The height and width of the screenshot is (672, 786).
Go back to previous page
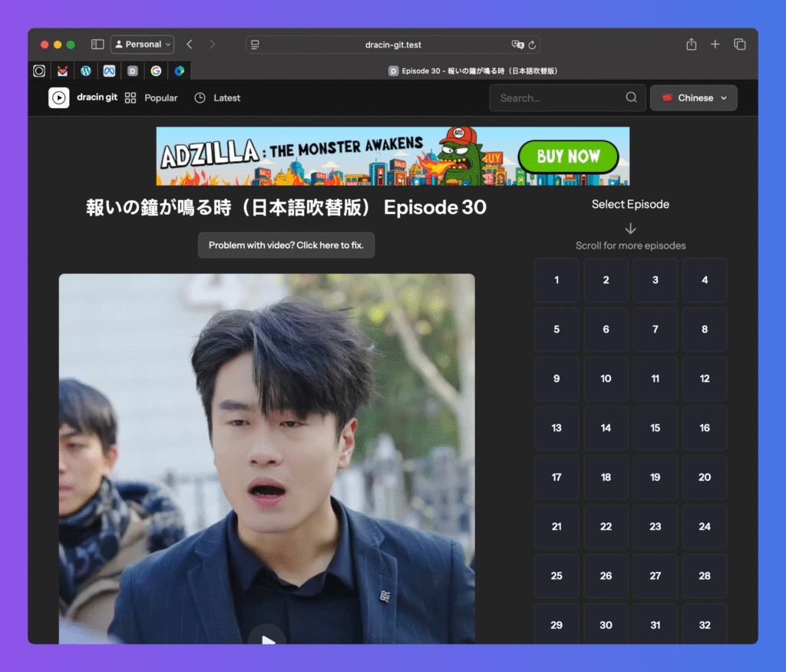(190, 44)
